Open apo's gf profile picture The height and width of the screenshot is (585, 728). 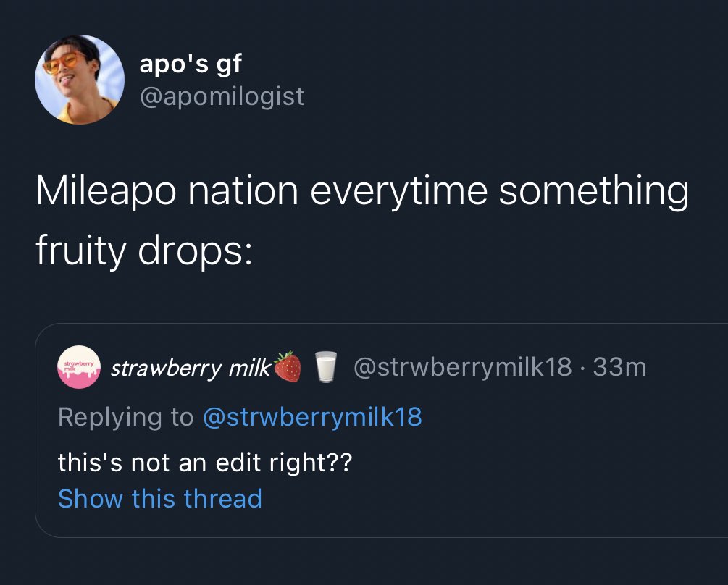80,80
